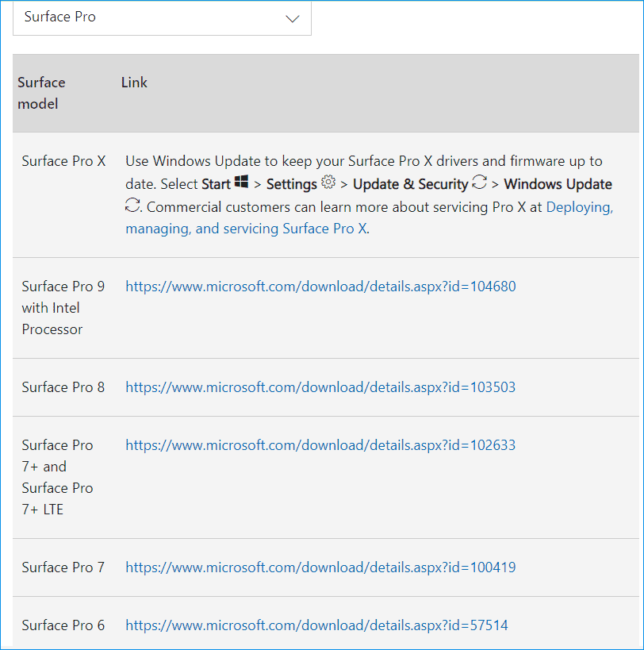Click the Surface model column header
Image resolution: width=644 pixels, height=650 pixels.
41,92
